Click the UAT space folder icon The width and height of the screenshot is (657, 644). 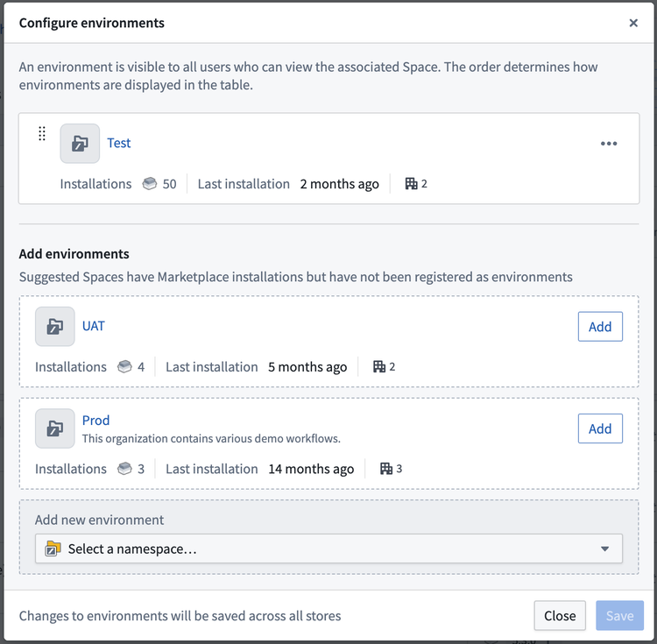54,327
